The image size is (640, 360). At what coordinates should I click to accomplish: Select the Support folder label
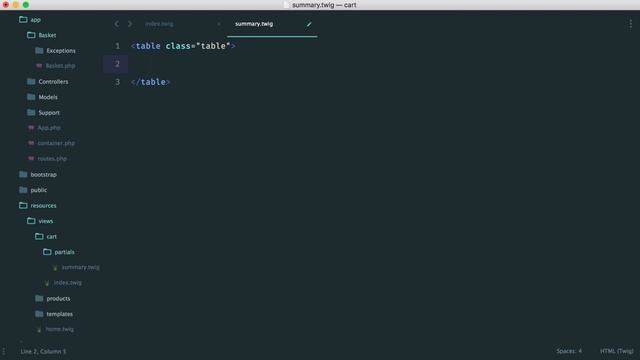49,113
